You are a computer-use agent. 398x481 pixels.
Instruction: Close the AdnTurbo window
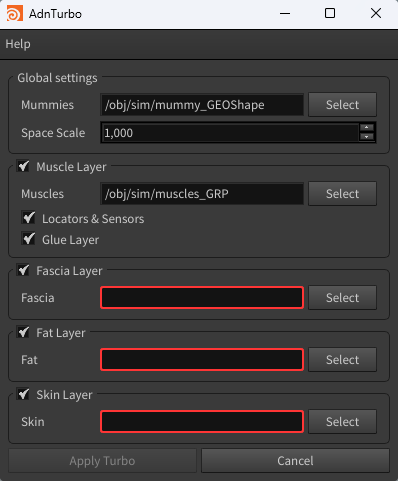tap(376, 14)
